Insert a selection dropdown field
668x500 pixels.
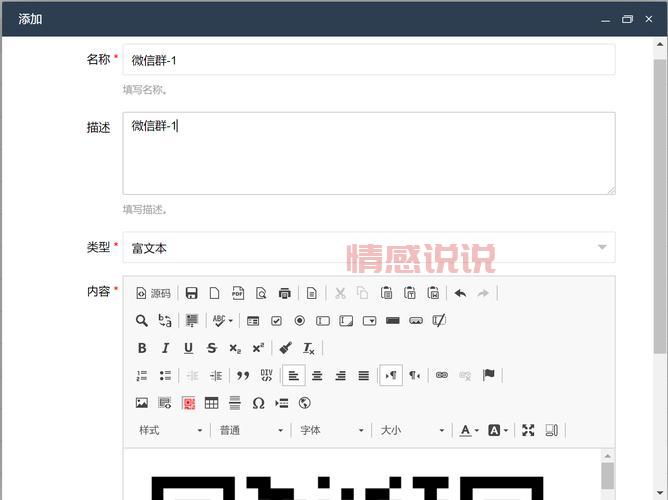click(369, 320)
